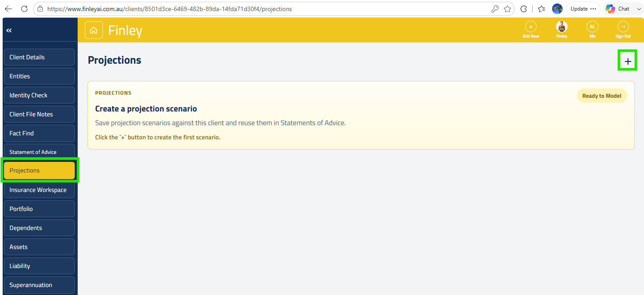Open browser favorites list icon
This screenshot has height=295, width=644.
coord(541,9)
